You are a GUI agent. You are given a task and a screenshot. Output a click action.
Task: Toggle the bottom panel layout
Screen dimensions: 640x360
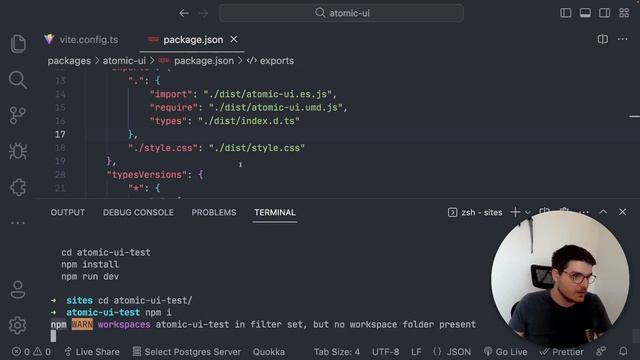(x=585, y=13)
